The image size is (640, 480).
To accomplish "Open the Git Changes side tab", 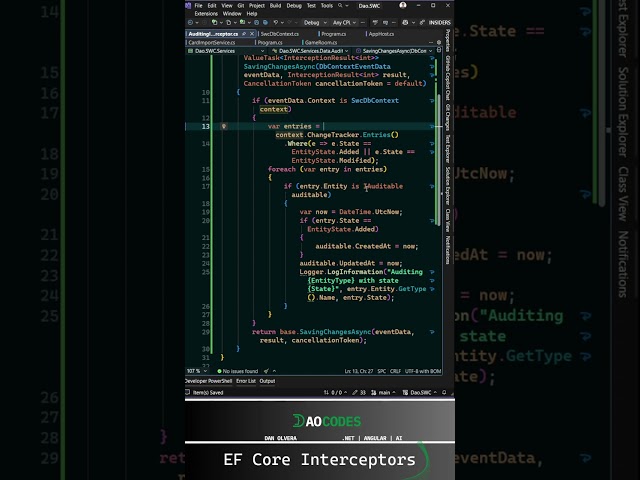I will (x=448, y=117).
